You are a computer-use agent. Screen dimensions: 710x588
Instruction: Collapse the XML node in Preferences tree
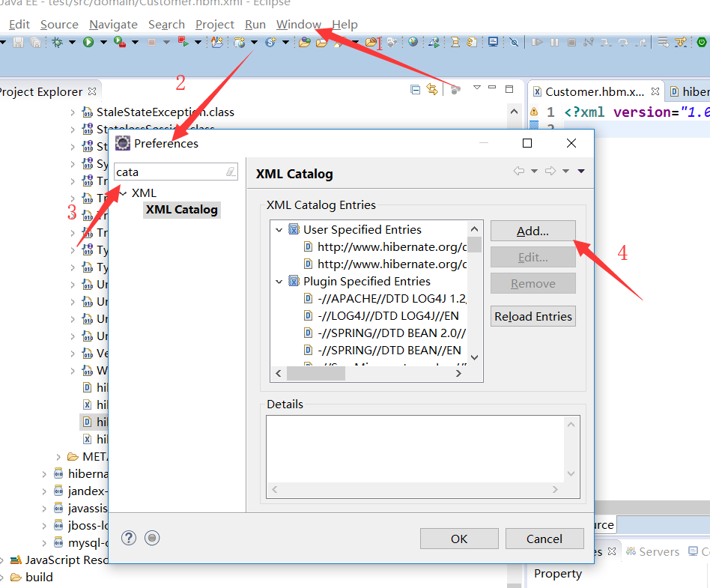coord(123,193)
